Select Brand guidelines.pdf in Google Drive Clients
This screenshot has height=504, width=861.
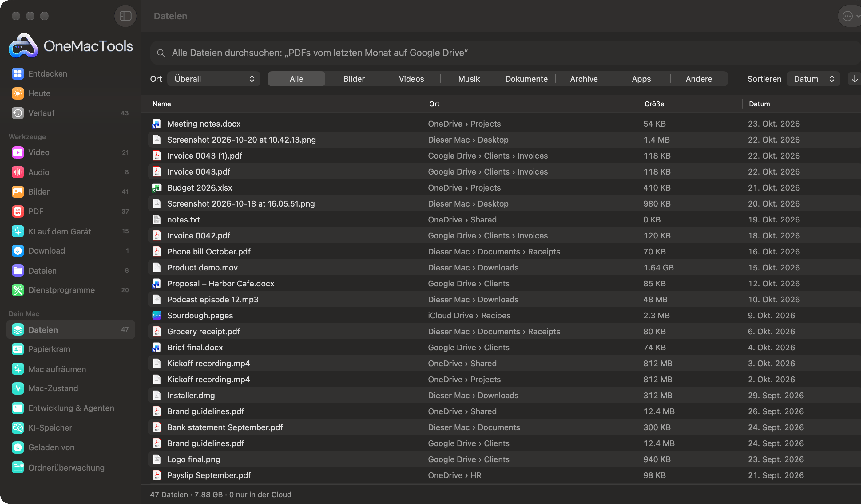[x=504, y=443]
